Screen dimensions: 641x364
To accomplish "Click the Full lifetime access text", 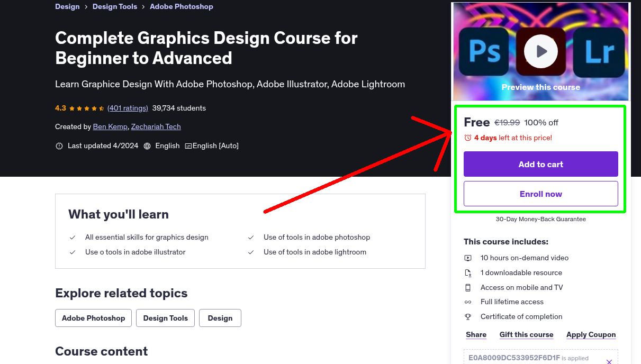I will 512,302.
